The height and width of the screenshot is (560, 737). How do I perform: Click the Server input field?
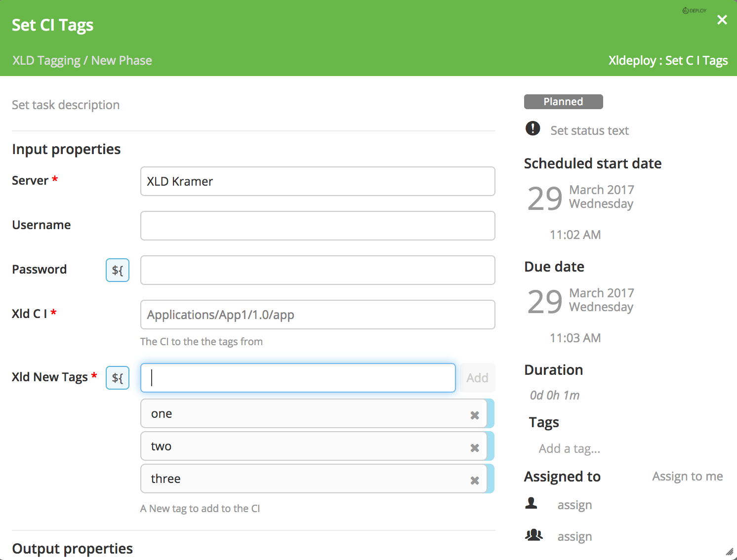coord(318,181)
